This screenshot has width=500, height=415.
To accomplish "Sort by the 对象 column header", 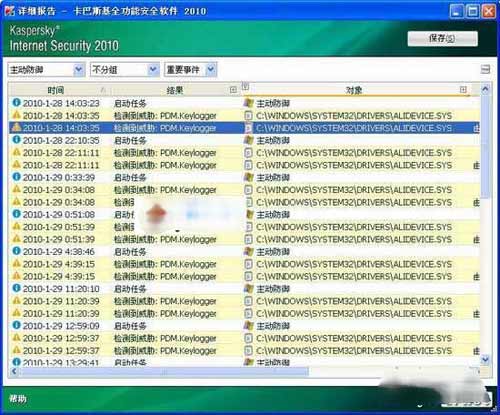I will pyautogui.click(x=354, y=90).
